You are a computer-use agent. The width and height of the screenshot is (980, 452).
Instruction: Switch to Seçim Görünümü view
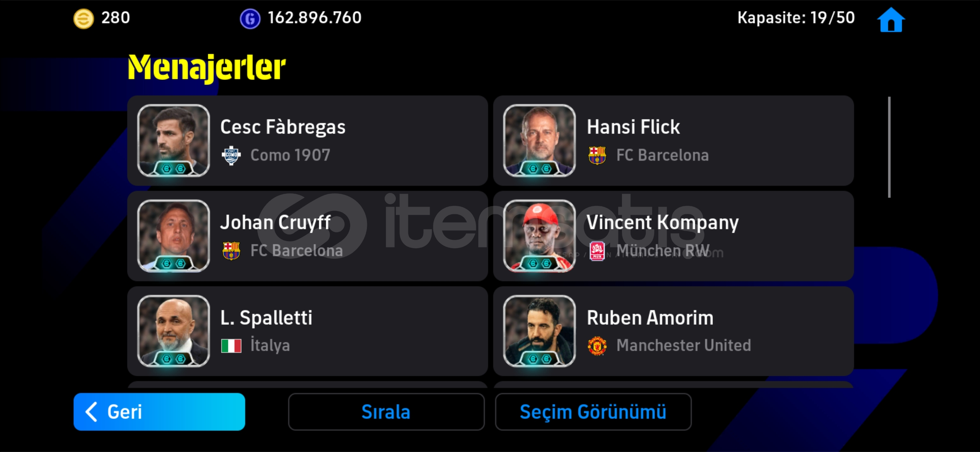point(593,412)
